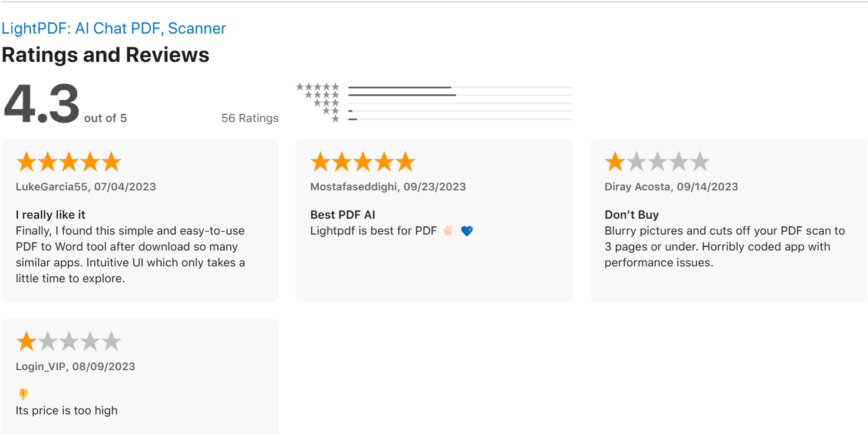
Task: Open the LightPDF: AI Chat PDF, Scanner link
Action: pos(114,28)
